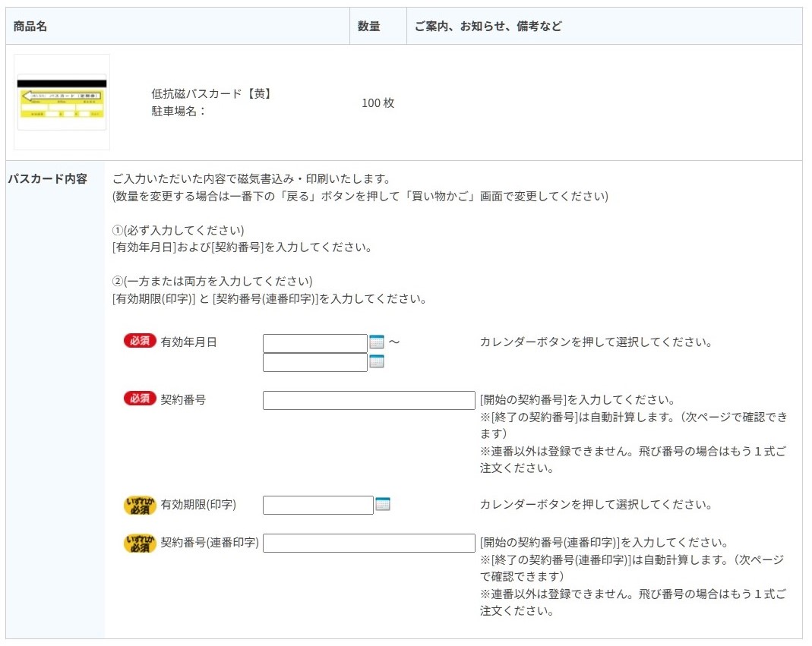Click the 有効期限(印字) date input field
This screenshot has width=812, height=646.
pos(318,505)
